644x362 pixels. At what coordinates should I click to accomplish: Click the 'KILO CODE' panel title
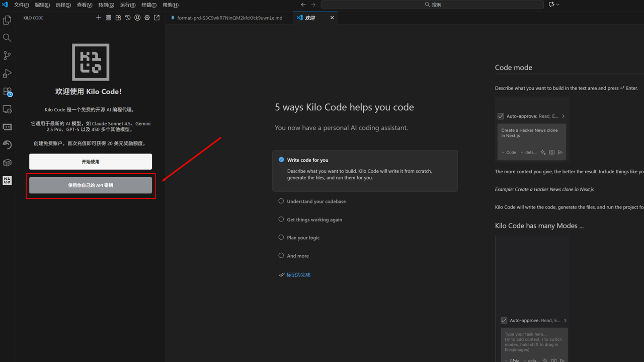click(x=33, y=18)
